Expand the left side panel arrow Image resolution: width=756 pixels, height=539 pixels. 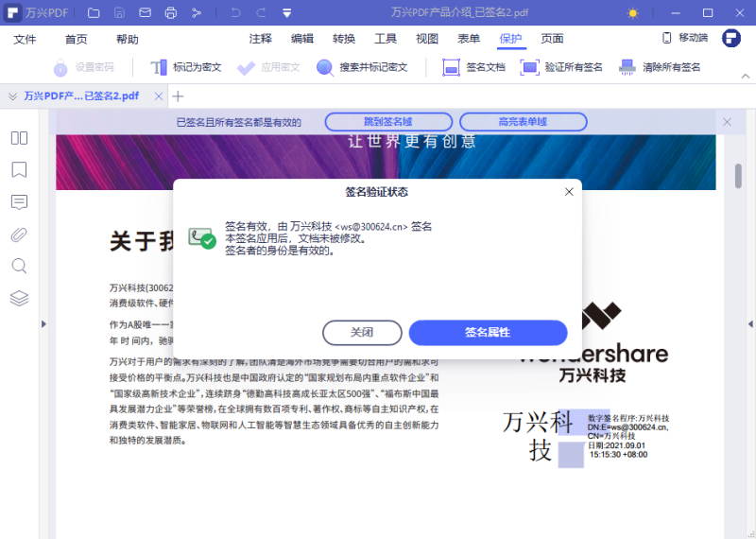pyautogui.click(x=43, y=323)
